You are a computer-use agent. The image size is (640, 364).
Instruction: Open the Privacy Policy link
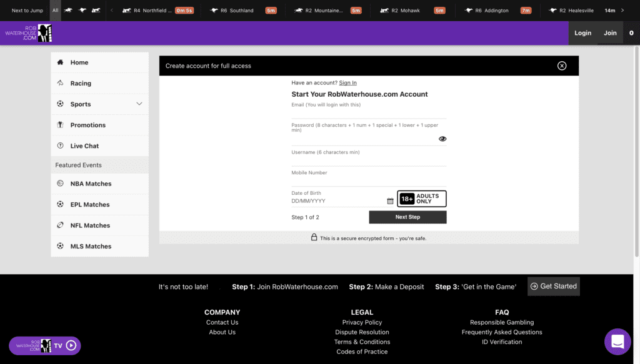362,322
